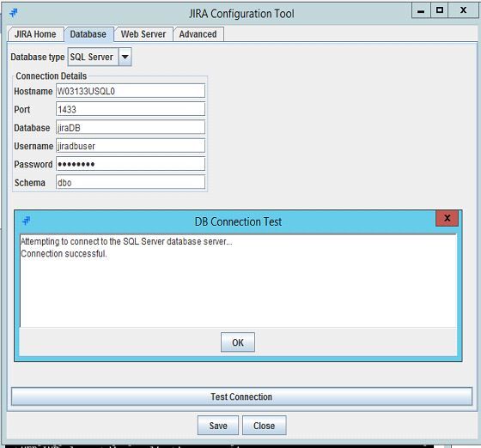Click the Close button at the bottom

265,426
